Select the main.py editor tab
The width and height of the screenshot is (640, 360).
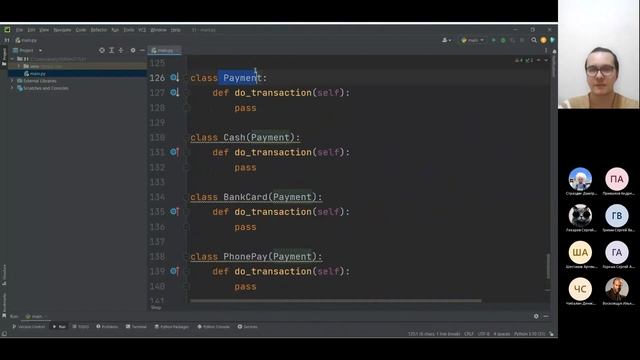(x=164, y=50)
